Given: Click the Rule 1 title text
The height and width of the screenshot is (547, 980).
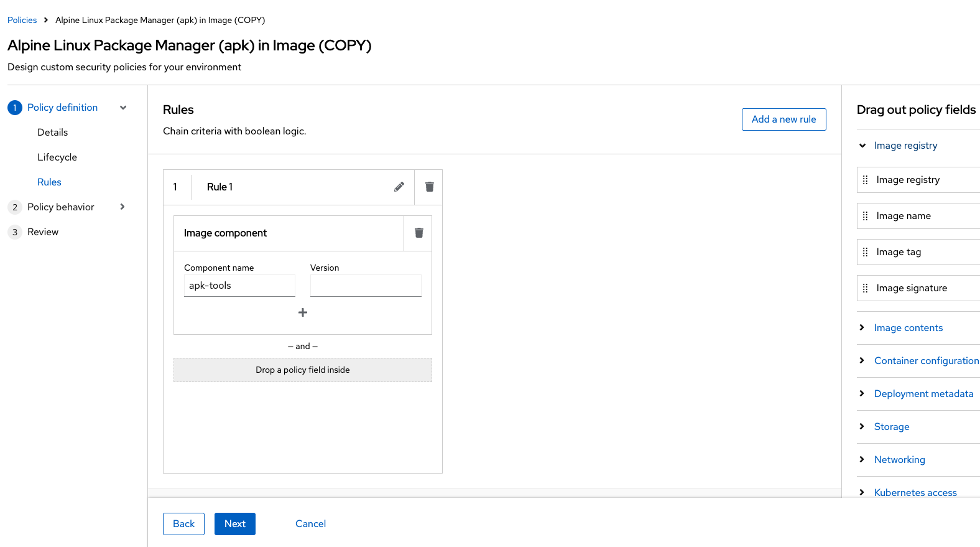Looking at the screenshot, I should click(x=220, y=187).
